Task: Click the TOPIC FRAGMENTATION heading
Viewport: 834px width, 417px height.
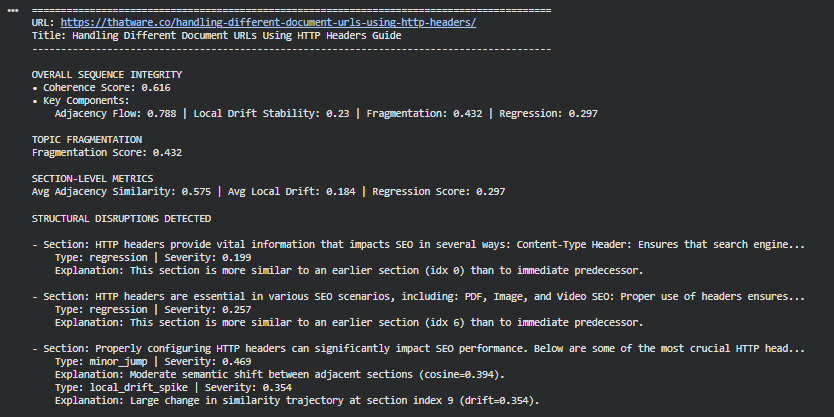Action: (86, 139)
